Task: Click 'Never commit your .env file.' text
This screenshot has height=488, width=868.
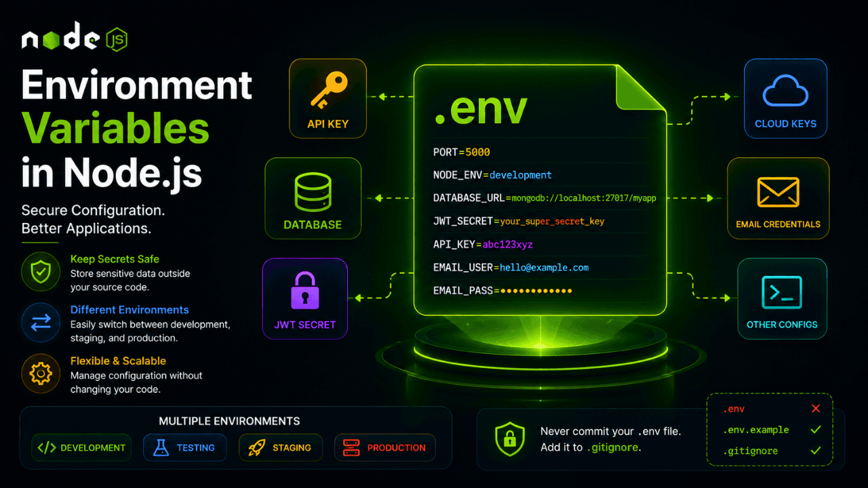Action: (611, 431)
